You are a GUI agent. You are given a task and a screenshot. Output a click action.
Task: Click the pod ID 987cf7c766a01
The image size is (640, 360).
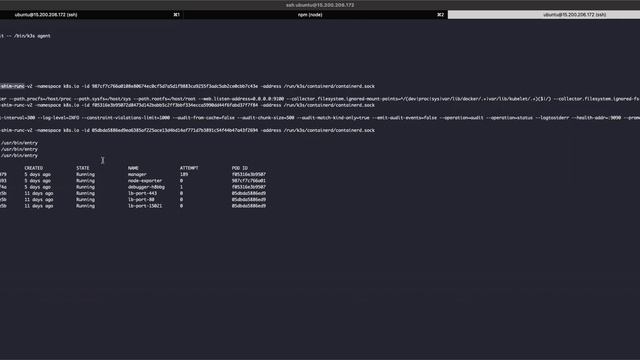click(249, 181)
